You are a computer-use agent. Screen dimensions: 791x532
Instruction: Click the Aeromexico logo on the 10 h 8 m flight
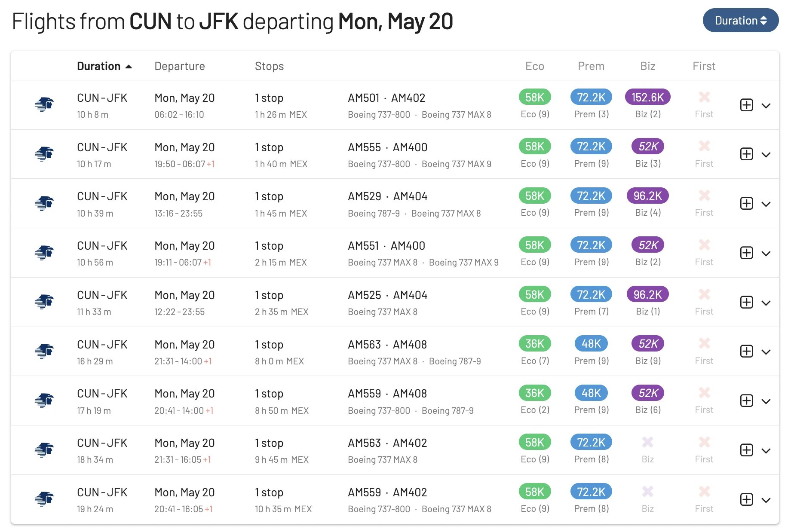tap(44, 104)
